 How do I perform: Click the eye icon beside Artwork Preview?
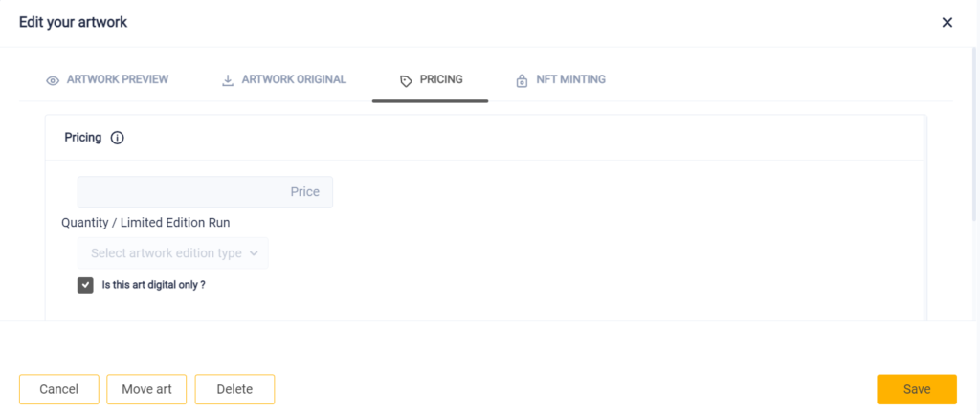(53, 80)
